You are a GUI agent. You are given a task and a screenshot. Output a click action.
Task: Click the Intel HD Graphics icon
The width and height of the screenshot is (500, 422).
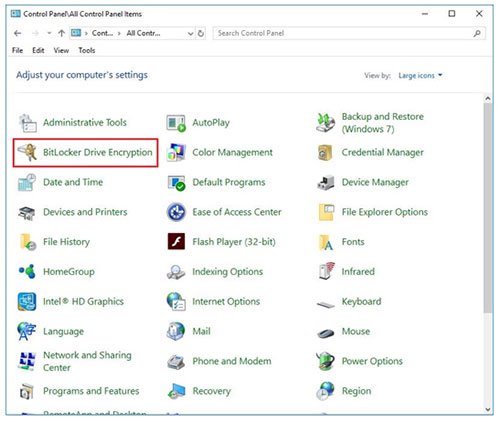pos(27,301)
